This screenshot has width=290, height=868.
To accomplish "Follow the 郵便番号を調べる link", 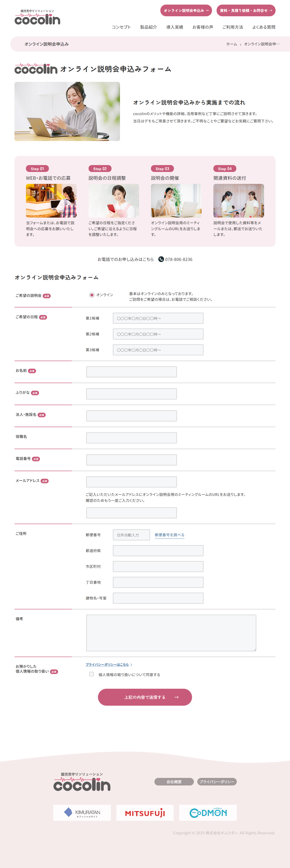I will (170, 535).
